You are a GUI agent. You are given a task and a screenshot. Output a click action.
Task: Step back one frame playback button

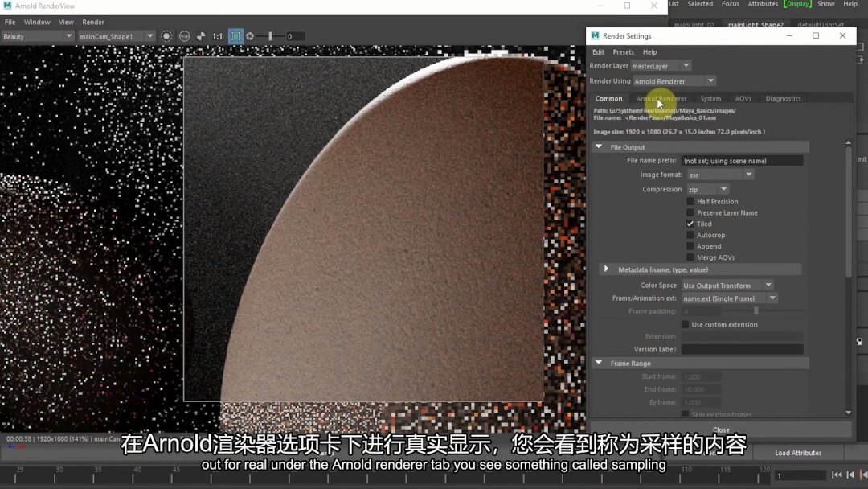tap(850, 475)
